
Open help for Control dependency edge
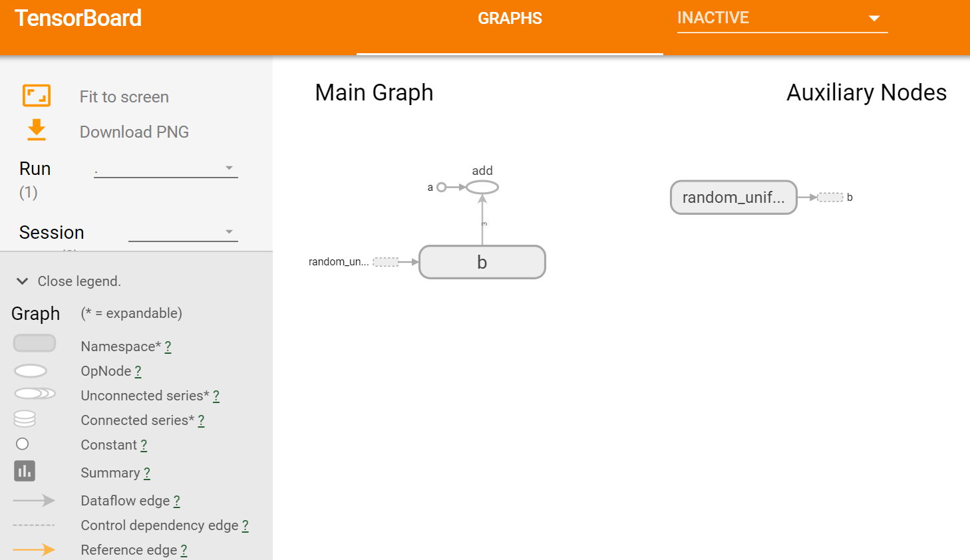(245, 525)
